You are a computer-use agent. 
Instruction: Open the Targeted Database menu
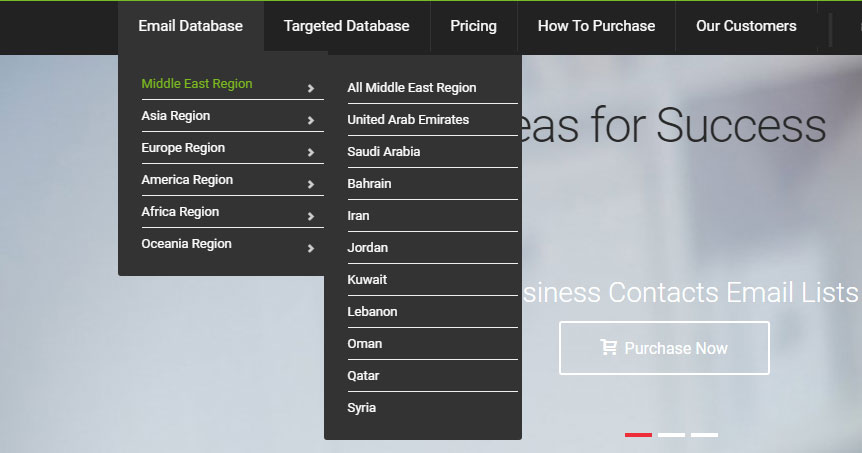(346, 26)
